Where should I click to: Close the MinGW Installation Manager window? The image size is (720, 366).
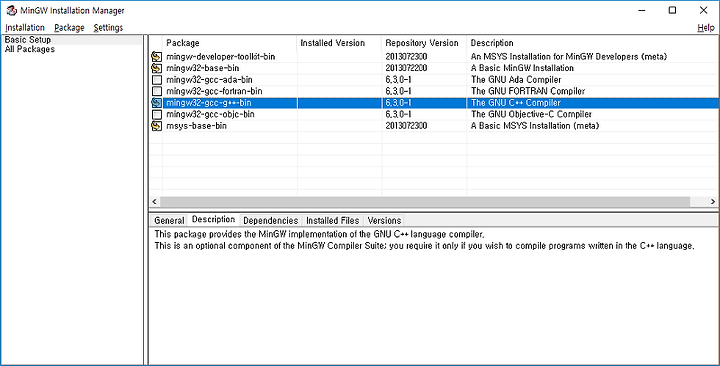tap(703, 10)
